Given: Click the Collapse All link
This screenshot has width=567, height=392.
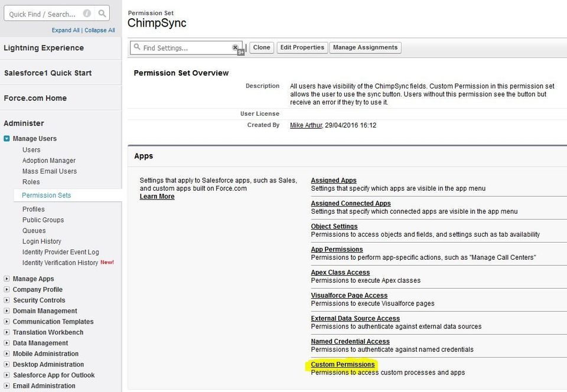Looking at the screenshot, I should coord(100,30).
